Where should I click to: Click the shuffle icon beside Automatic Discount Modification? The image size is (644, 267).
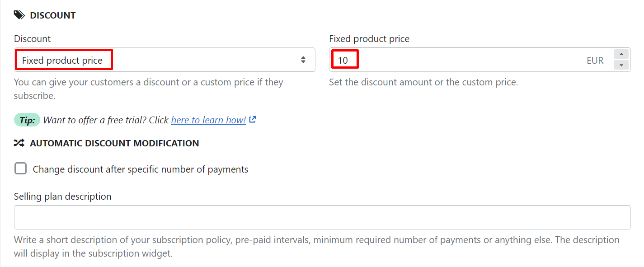point(19,143)
